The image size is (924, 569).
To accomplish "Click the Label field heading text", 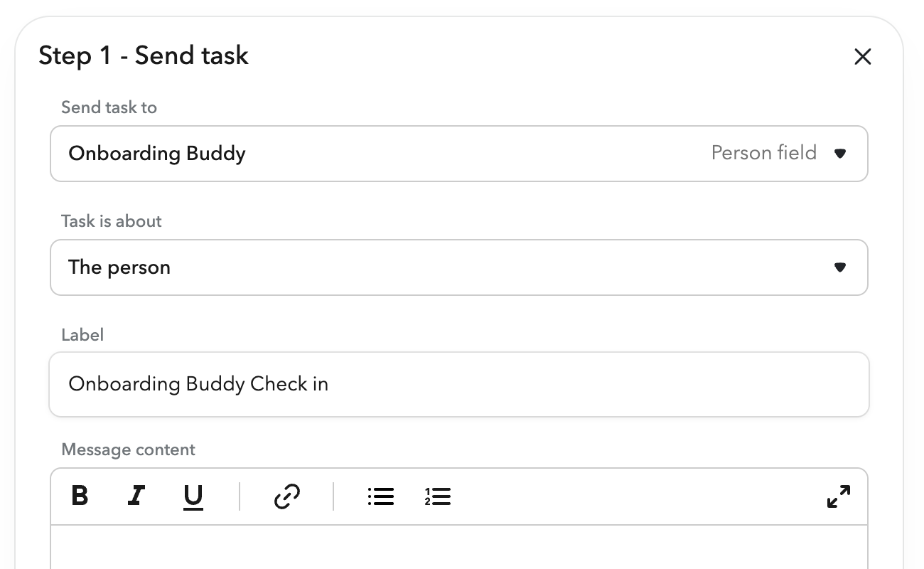I will (82, 335).
